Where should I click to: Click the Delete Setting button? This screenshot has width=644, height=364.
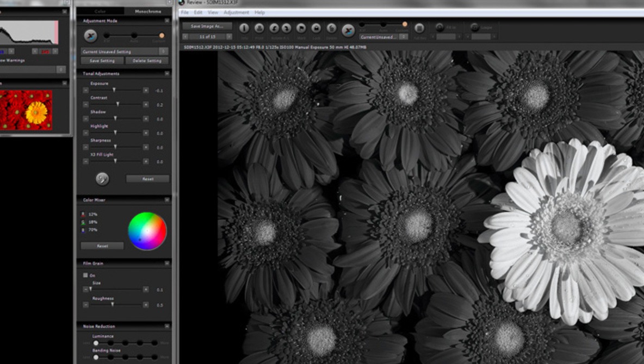point(147,61)
